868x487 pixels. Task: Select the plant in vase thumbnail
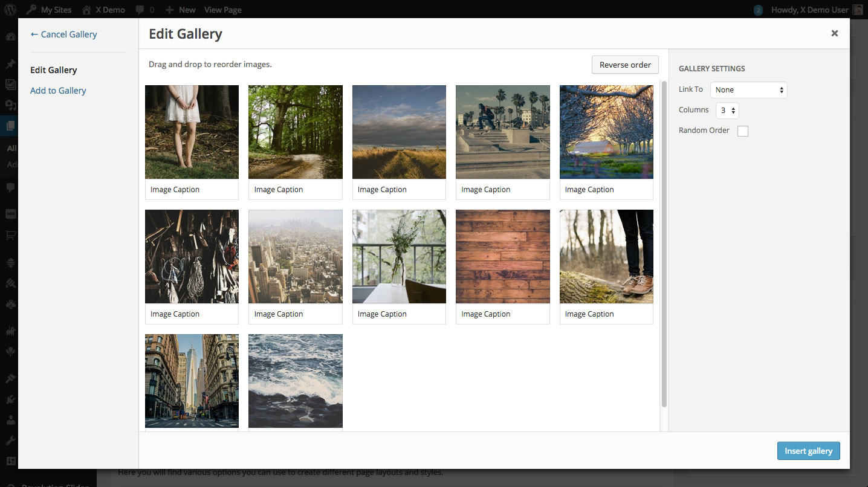399,256
